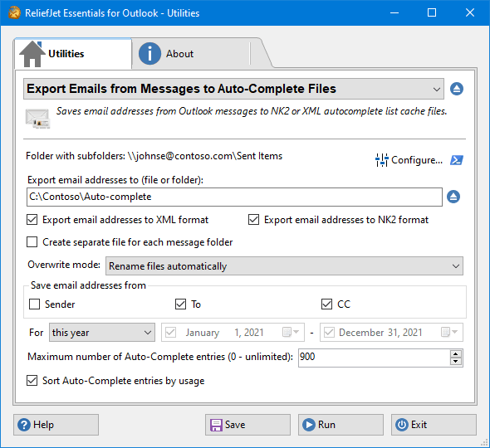Click the PowerShell command-line icon
The width and height of the screenshot is (490, 448).
(x=457, y=160)
